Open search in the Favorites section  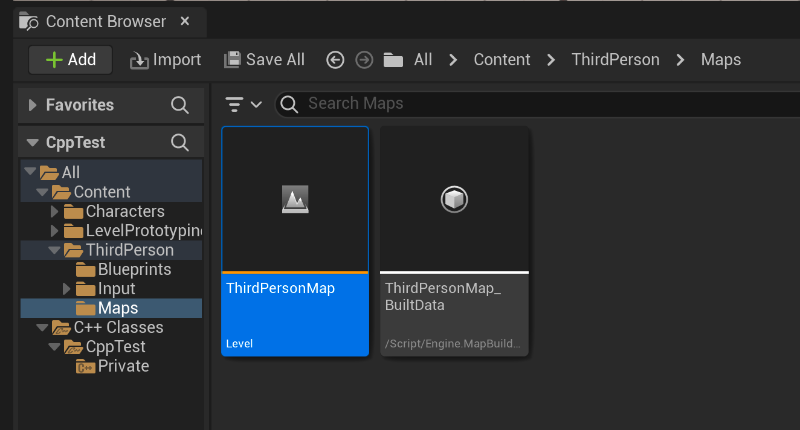(x=180, y=105)
